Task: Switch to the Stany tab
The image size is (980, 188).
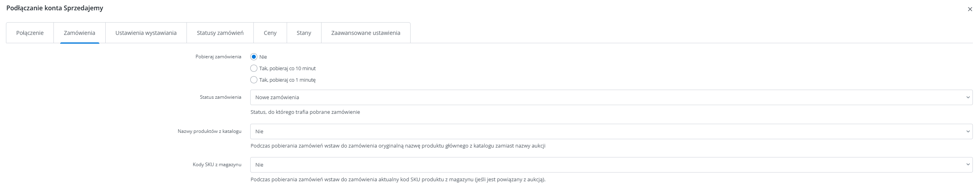Action: click(x=304, y=33)
